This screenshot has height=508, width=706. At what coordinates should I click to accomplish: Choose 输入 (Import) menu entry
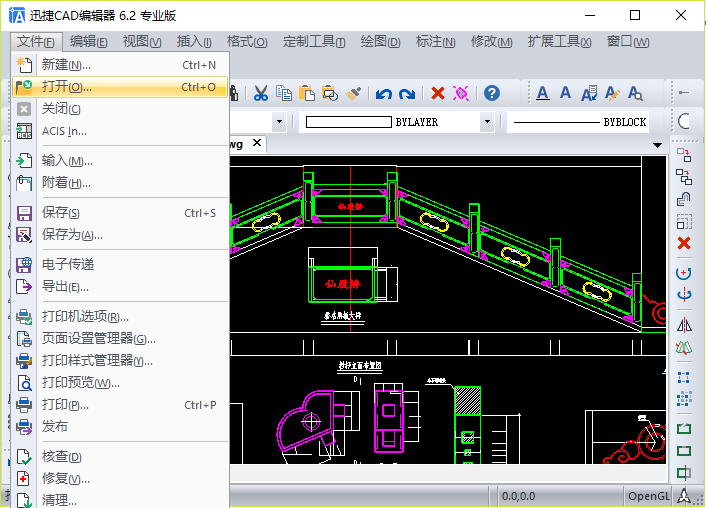click(121, 161)
